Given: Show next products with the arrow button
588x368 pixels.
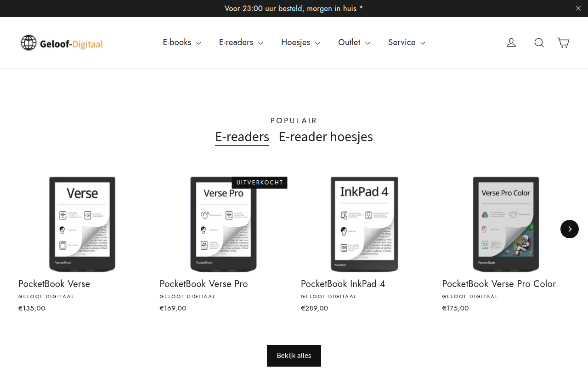Looking at the screenshot, I should click(570, 229).
